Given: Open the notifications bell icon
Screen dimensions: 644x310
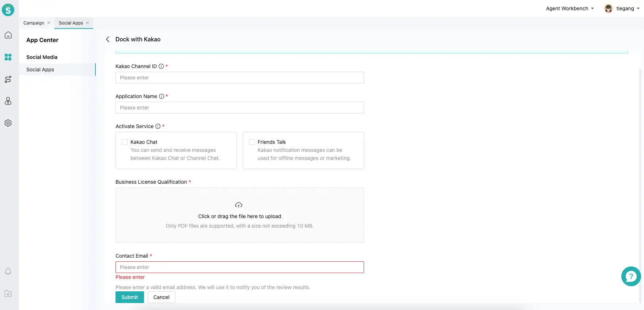Looking at the screenshot, I should coord(8,271).
